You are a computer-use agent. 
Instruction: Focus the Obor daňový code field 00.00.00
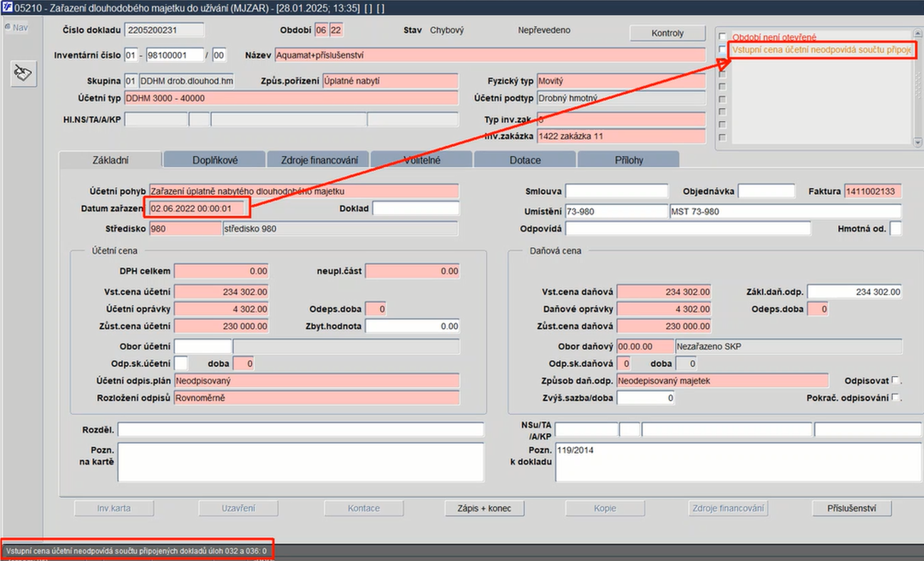tap(645, 346)
